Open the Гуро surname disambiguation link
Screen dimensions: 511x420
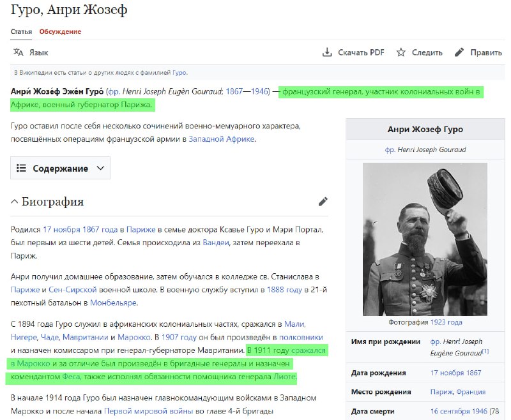(x=179, y=73)
